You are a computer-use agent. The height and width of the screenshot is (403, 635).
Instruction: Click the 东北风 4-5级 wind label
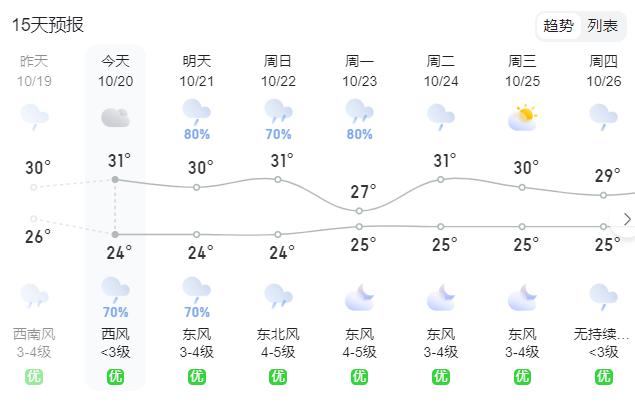(x=278, y=343)
